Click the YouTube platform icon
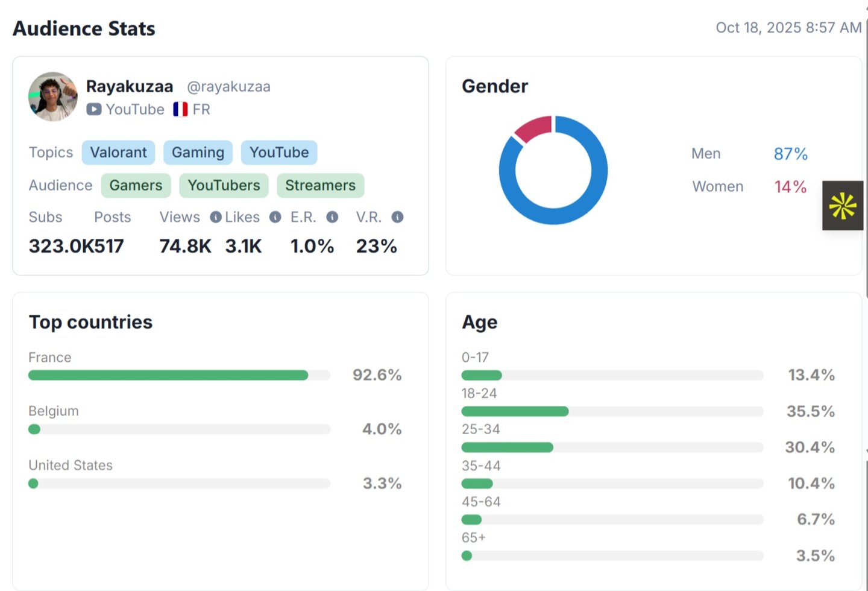This screenshot has height=591, width=868. point(93,109)
